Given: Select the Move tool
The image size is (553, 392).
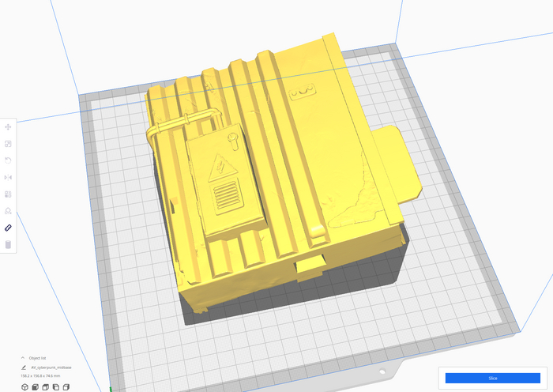Looking at the screenshot, I should point(8,127).
